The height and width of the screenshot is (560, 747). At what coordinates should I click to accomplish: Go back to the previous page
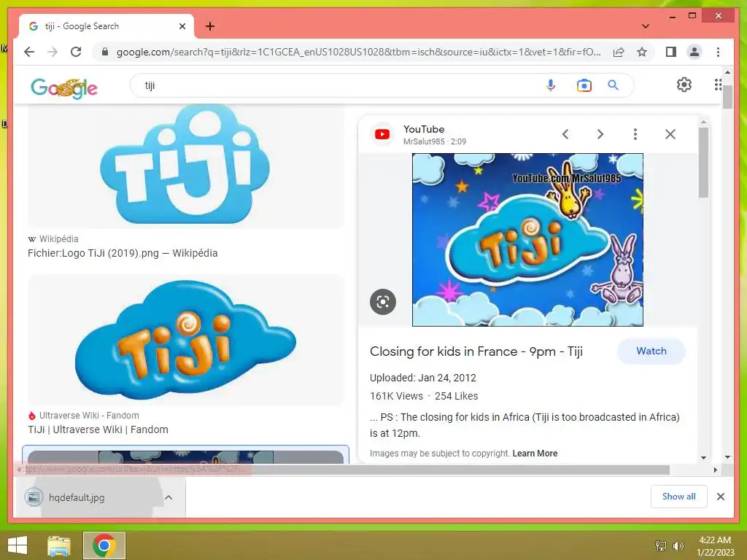pyautogui.click(x=29, y=52)
